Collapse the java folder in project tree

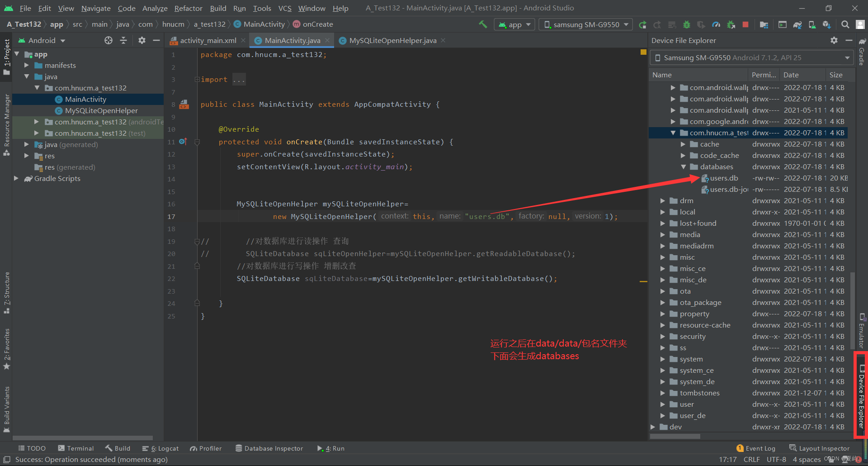[x=27, y=76]
